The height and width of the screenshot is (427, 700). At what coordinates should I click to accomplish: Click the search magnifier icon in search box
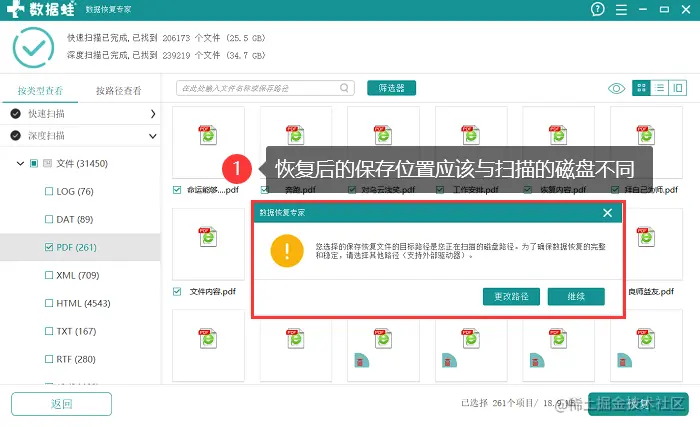(344, 88)
